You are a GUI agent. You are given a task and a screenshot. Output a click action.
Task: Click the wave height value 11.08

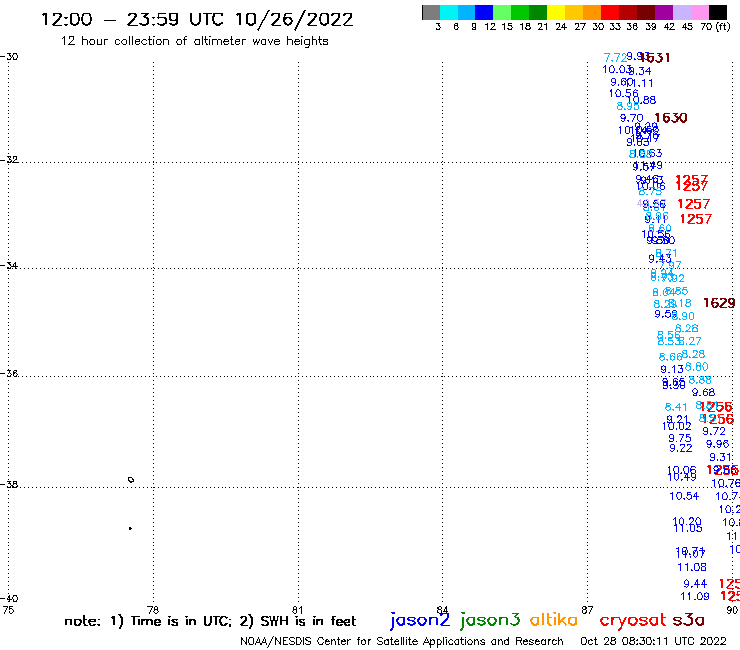tap(691, 567)
